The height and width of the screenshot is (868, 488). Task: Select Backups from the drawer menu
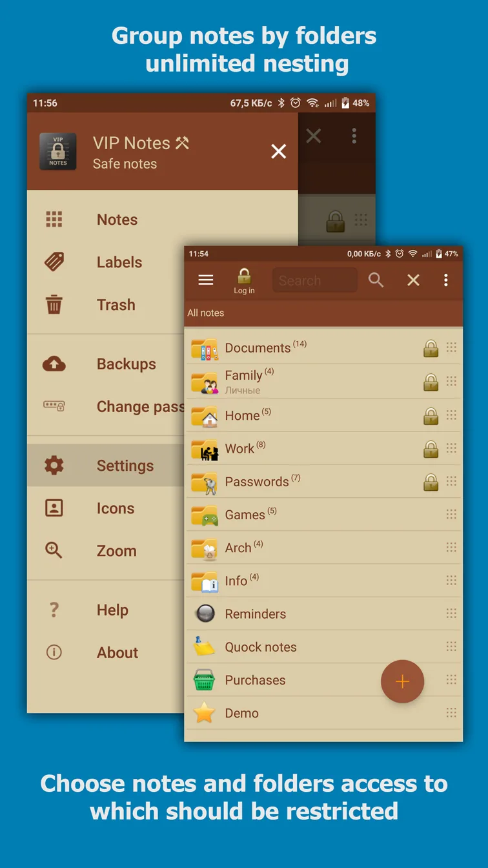point(126,364)
